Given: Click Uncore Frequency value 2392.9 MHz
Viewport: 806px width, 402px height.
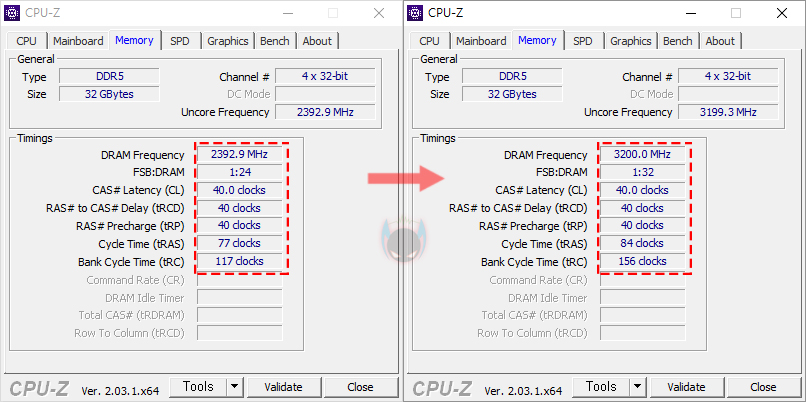Looking at the screenshot, I should point(325,112).
